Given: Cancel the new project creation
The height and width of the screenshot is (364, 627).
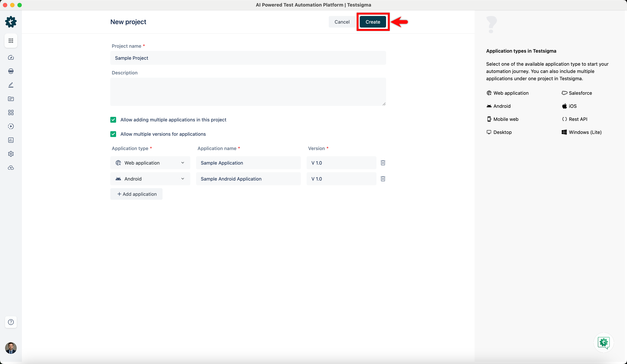Looking at the screenshot, I should 342,22.
